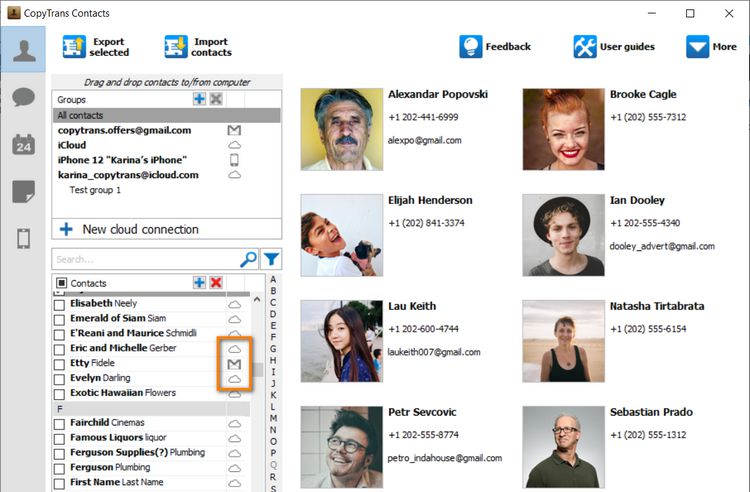Open Lau Keith's contact photo

pyautogui.click(x=342, y=341)
